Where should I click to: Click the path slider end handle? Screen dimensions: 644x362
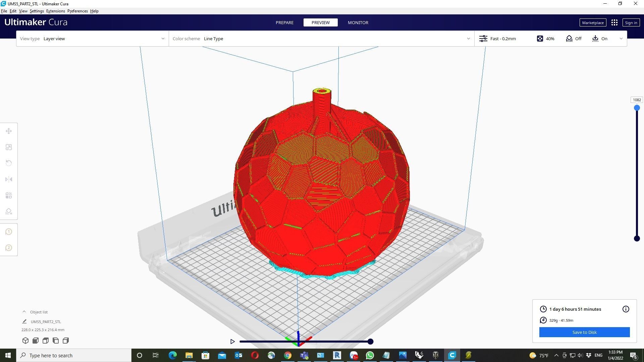pos(370,342)
